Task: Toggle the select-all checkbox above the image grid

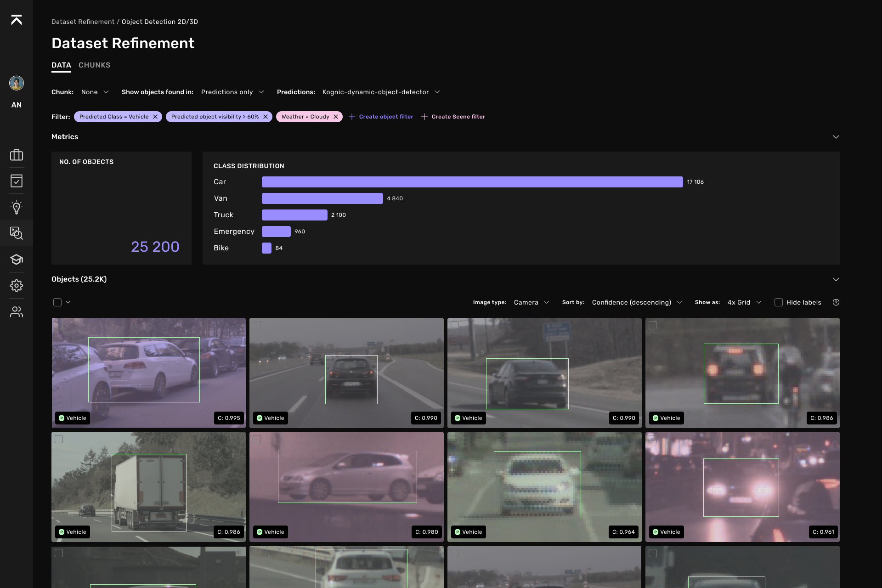Action: [57, 302]
